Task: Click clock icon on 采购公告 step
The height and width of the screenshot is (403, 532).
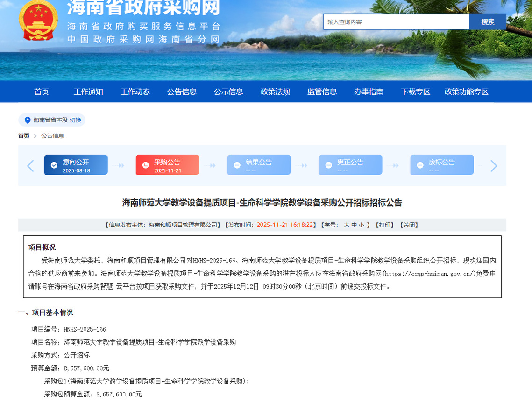Action: [x=146, y=165]
